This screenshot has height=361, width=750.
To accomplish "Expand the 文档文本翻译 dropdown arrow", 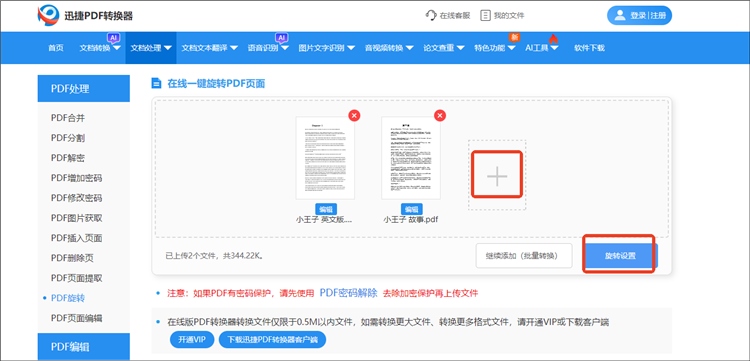I will [x=234, y=48].
